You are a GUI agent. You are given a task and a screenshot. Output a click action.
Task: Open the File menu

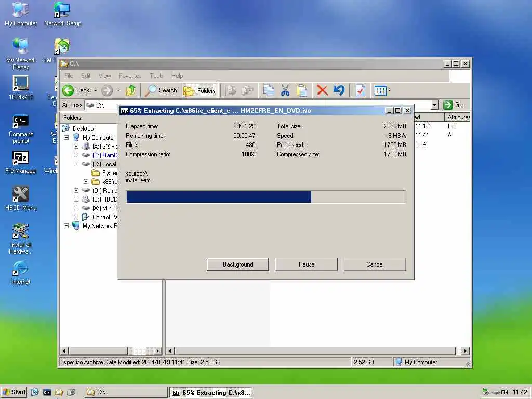pyautogui.click(x=69, y=76)
